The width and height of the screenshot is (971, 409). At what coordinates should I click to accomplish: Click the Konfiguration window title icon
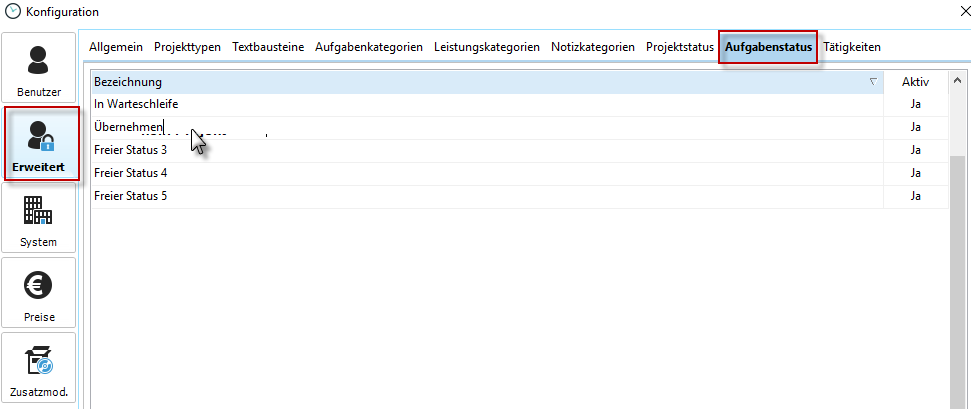point(12,12)
